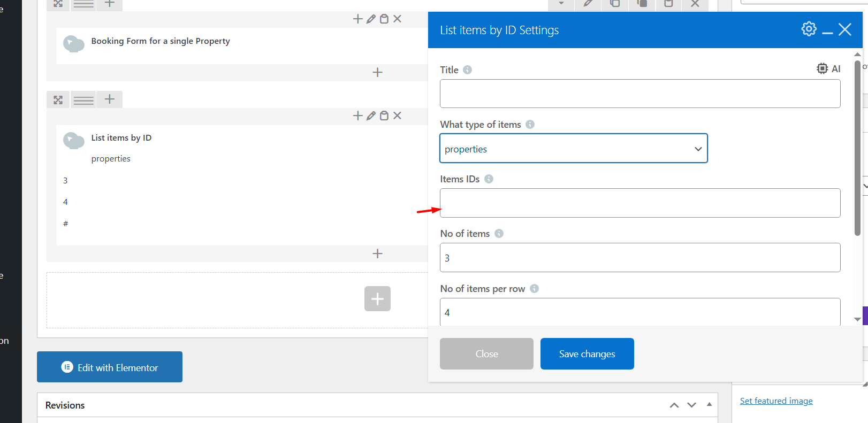Move the Revisions panel down
The image size is (868, 423).
click(x=691, y=405)
